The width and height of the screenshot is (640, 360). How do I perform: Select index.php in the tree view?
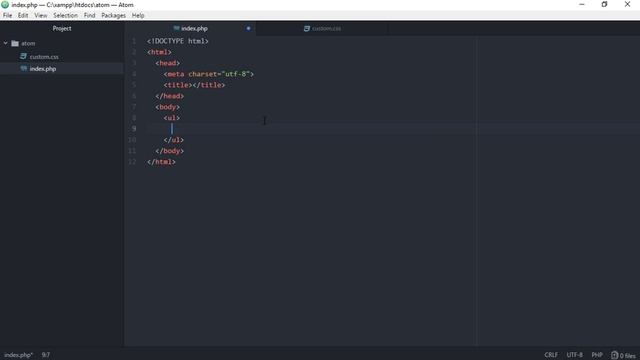[43, 69]
